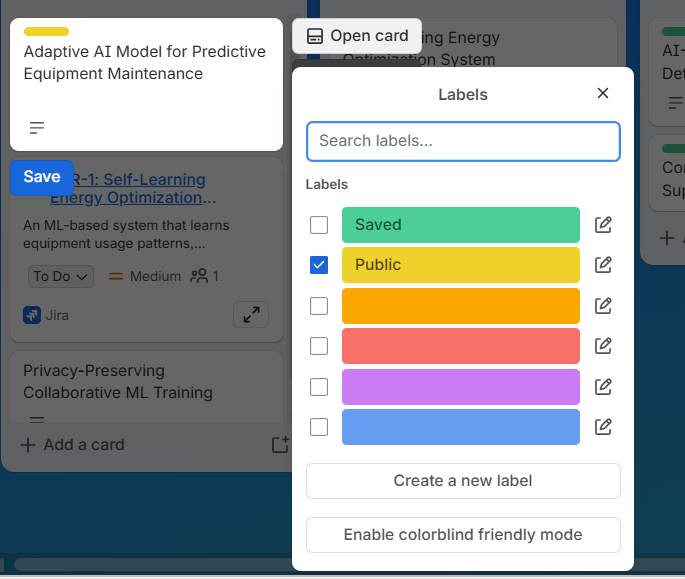Select the yellow Public label swatch
This screenshot has height=579, width=685.
click(461, 265)
